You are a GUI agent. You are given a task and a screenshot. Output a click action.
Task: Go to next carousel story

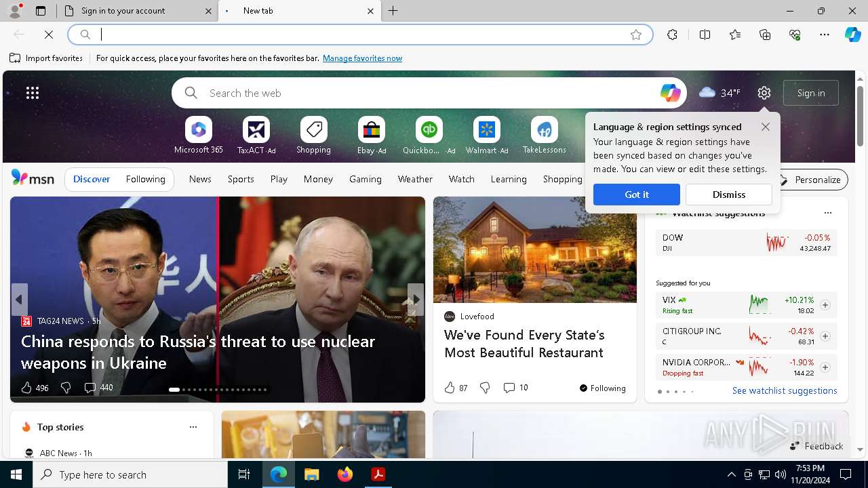416,300
